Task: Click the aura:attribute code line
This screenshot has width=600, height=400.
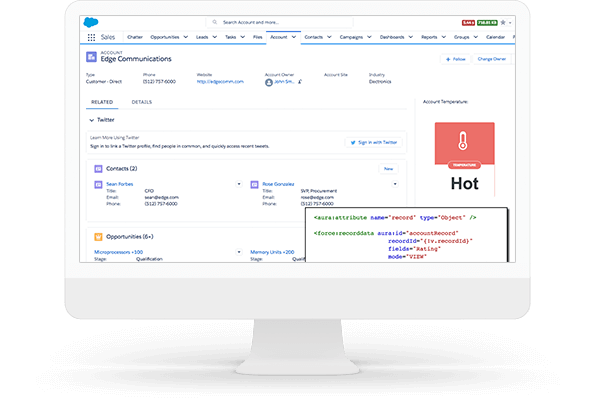Action: coord(395,218)
